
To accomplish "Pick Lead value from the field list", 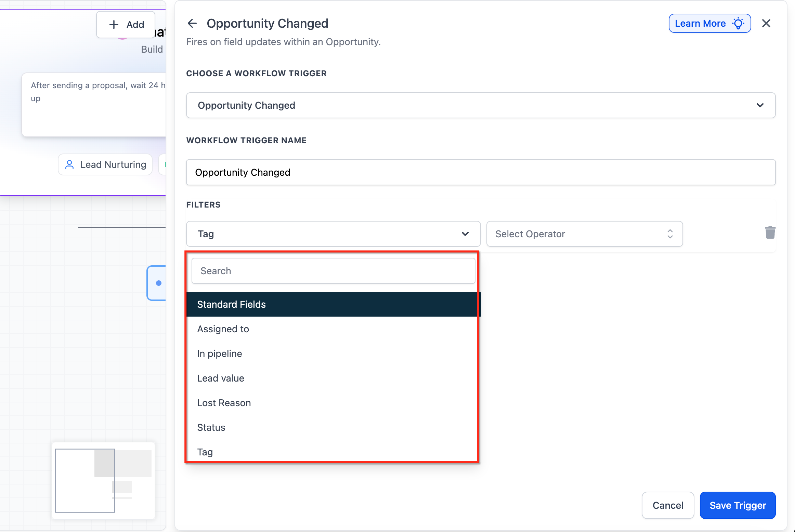I will pos(221,378).
